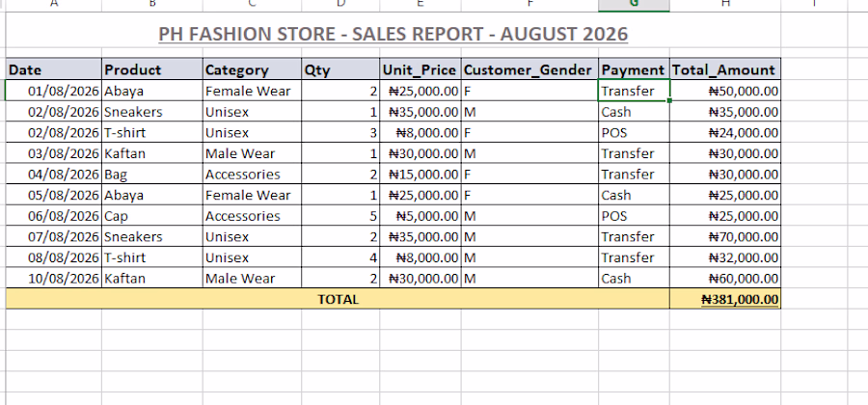Select Unisex in the 07/08/2026 row
Image resolution: width=868 pixels, height=405 pixels.
252,237
